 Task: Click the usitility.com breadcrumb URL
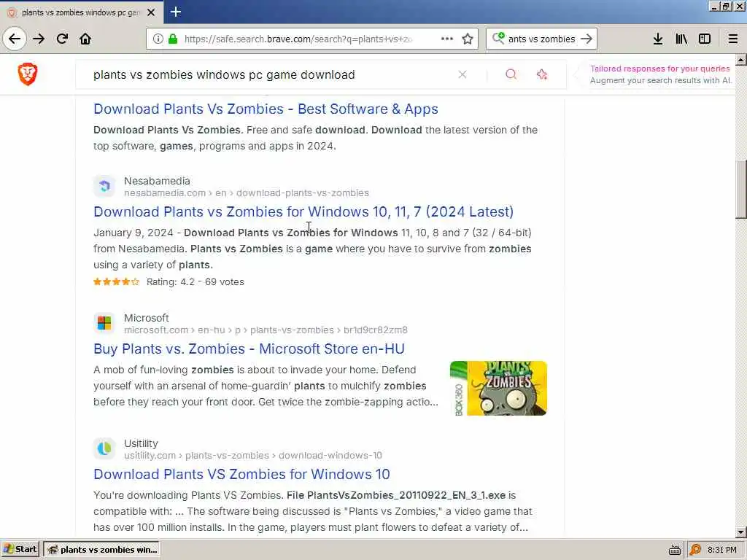253,455
